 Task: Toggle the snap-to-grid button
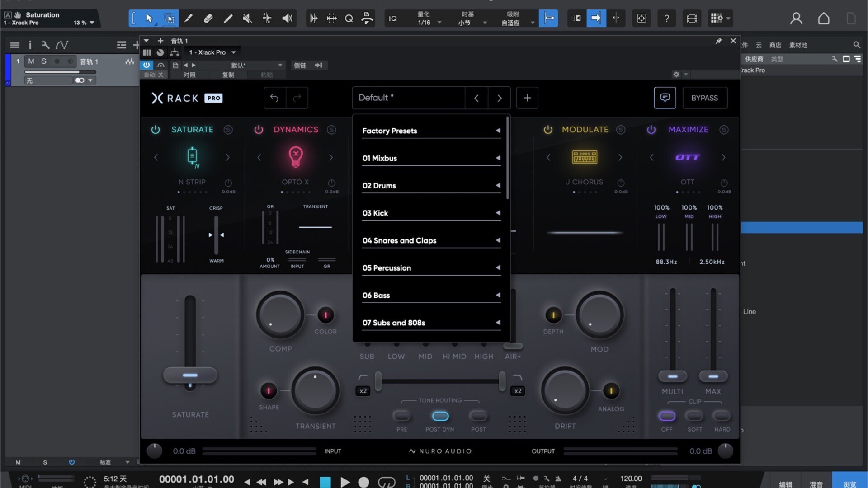548,19
